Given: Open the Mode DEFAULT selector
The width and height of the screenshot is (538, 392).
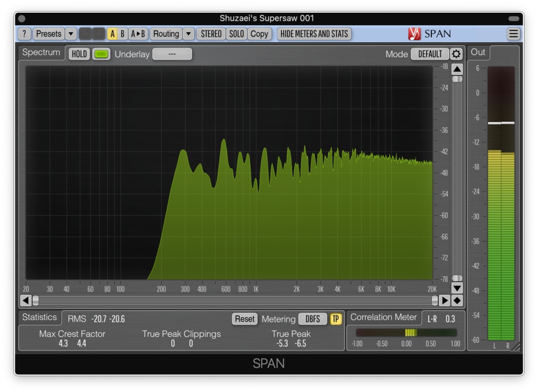Looking at the screenshot, I should [x=430, y=54].
